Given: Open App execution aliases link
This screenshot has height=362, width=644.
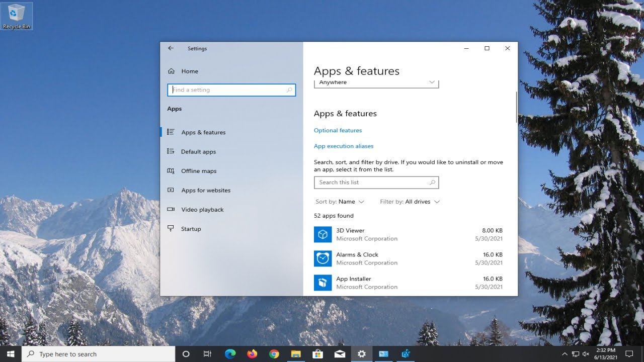Looking at the screenshot, I should [x=344, y=146].
